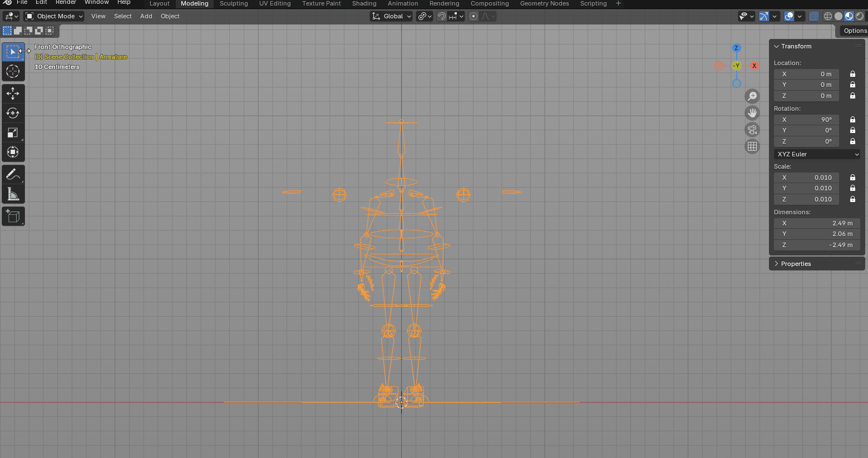This screenshot has height=458, width=868.
Task: Open the Object Mode dropdown
Action: 55,16
